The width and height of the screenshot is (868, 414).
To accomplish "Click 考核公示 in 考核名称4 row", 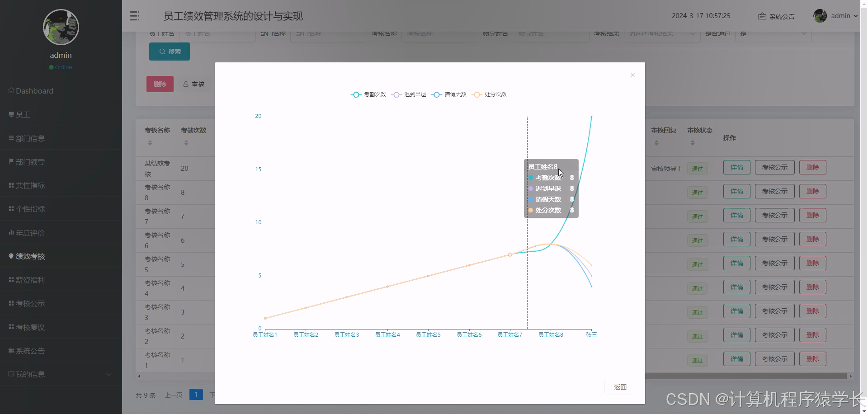I will (775, 287).
